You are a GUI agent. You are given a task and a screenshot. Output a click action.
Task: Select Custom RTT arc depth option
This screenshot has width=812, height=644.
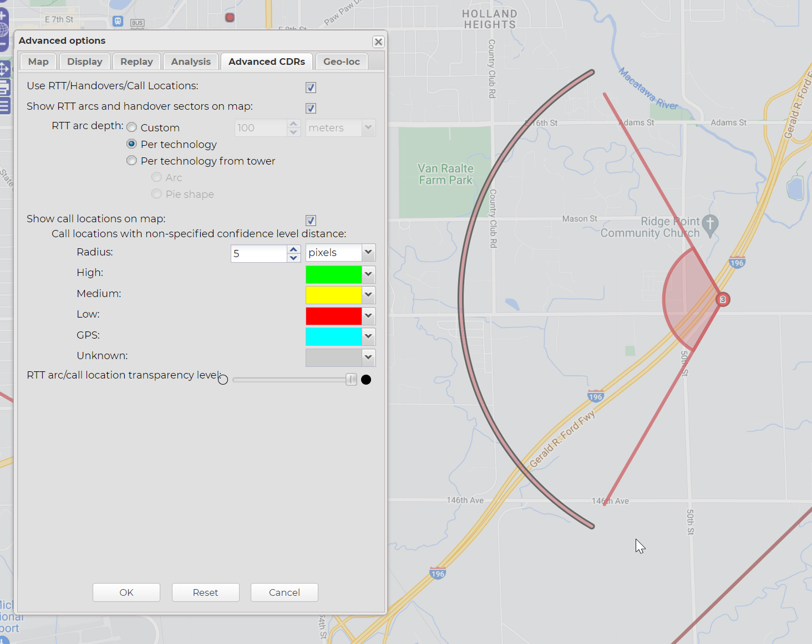(131, 127)
